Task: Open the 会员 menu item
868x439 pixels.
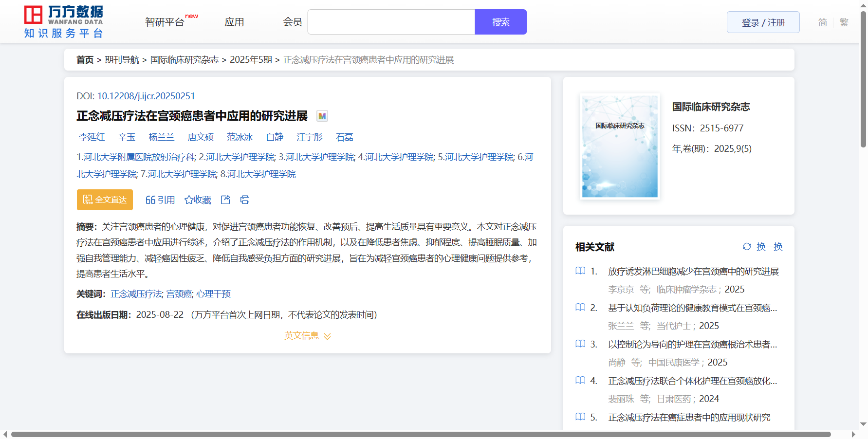Action: [x=293, y=22]
